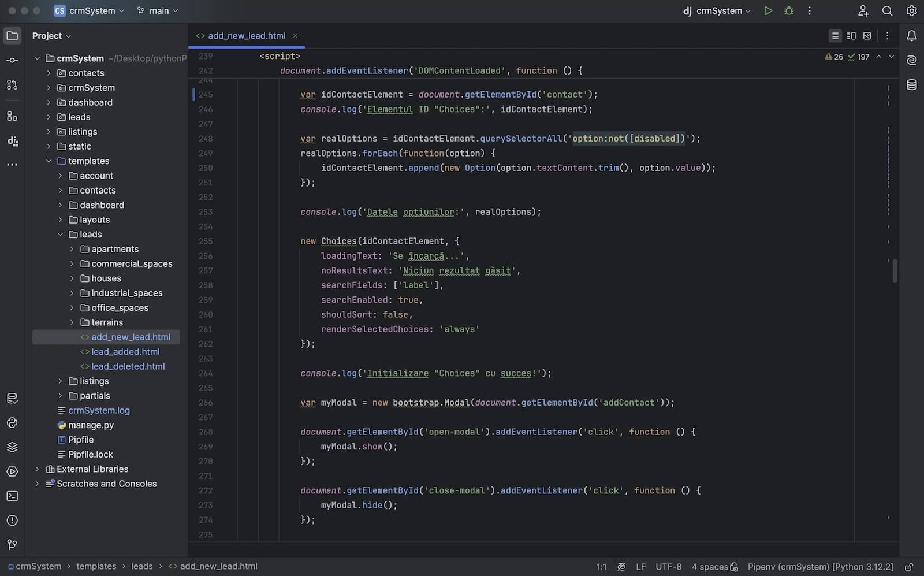Toggle read-only lock in status bar
Screen dimensions: 924x576
(x=908, y=567)
